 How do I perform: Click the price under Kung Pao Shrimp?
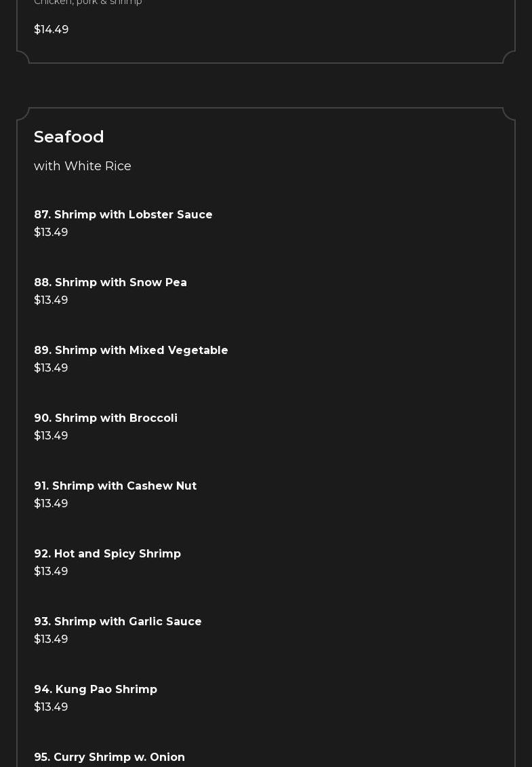51,707
